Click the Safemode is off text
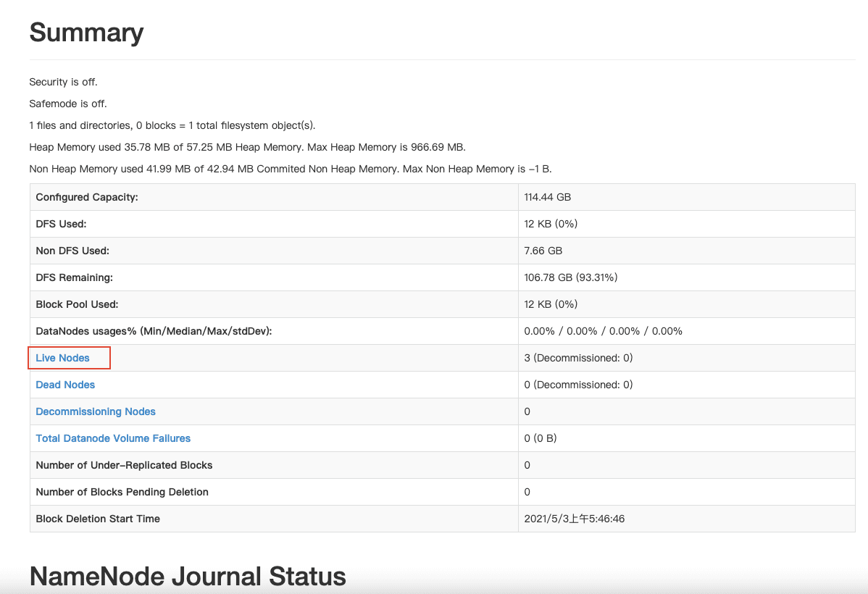The height and width of the screenshot is (594, 868). click(x=67, y=104)
